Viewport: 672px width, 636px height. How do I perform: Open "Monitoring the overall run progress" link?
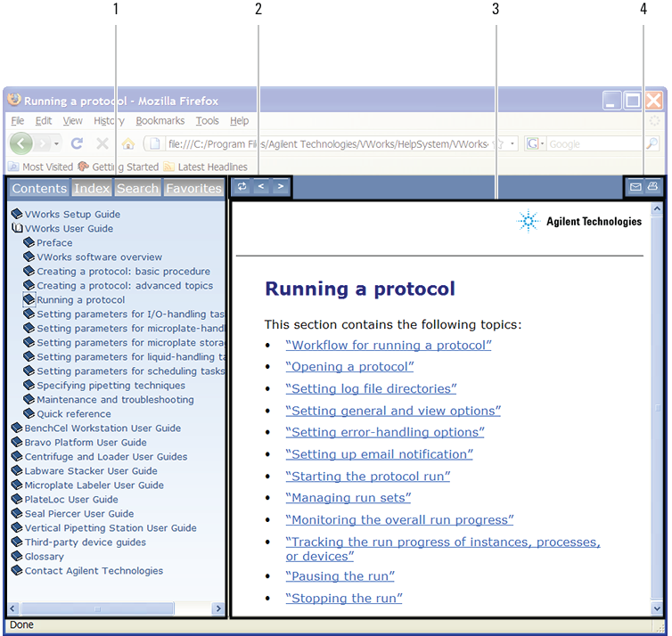[399, 520]
